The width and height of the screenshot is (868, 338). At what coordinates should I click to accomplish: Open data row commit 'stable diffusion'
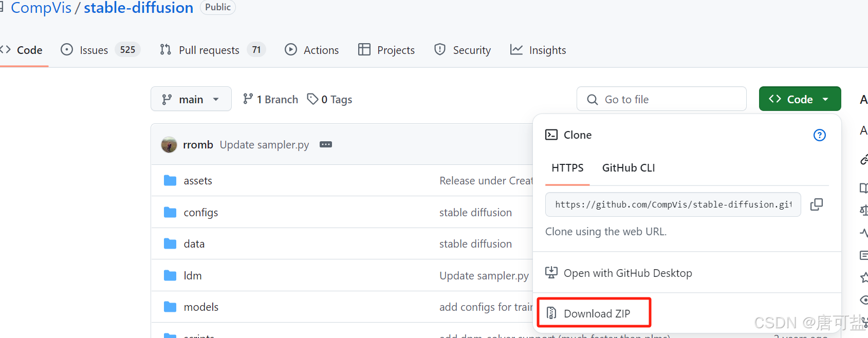click(475, 244)
